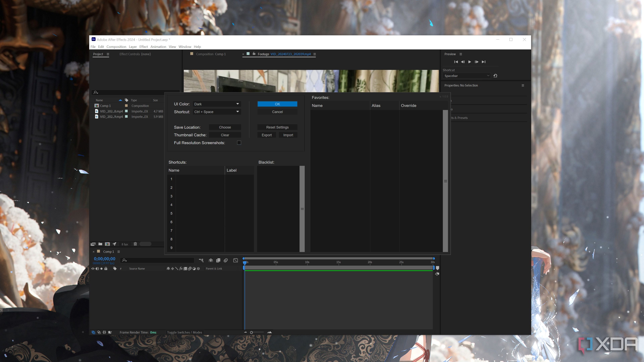Step to Next Frame in Preview panel
The image size is (644, 362).
coord(476,62)
